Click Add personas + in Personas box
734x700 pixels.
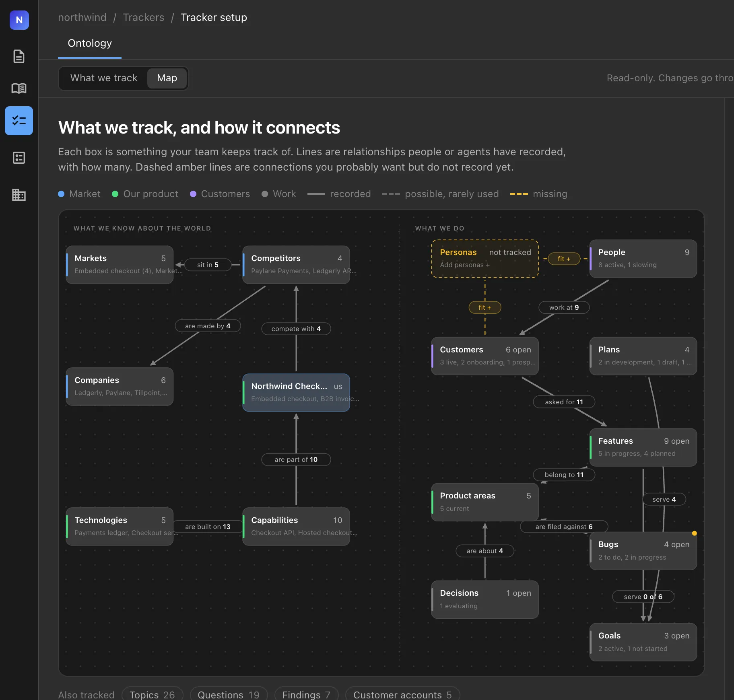pos(465,265)
